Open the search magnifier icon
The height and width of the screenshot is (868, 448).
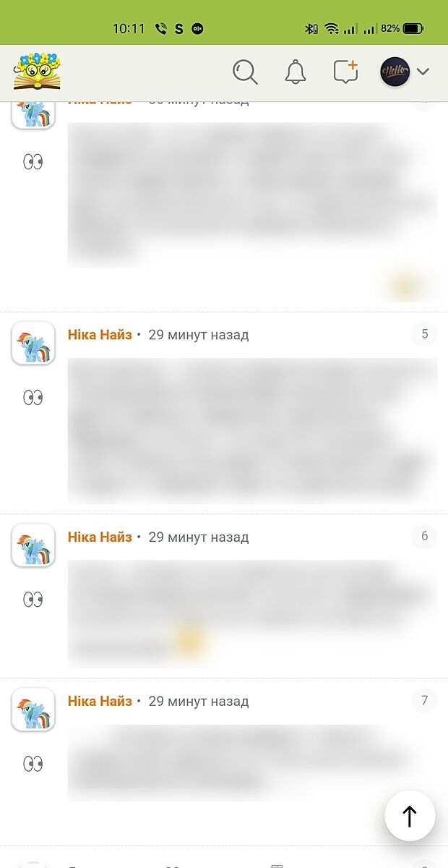pos(245,72)
